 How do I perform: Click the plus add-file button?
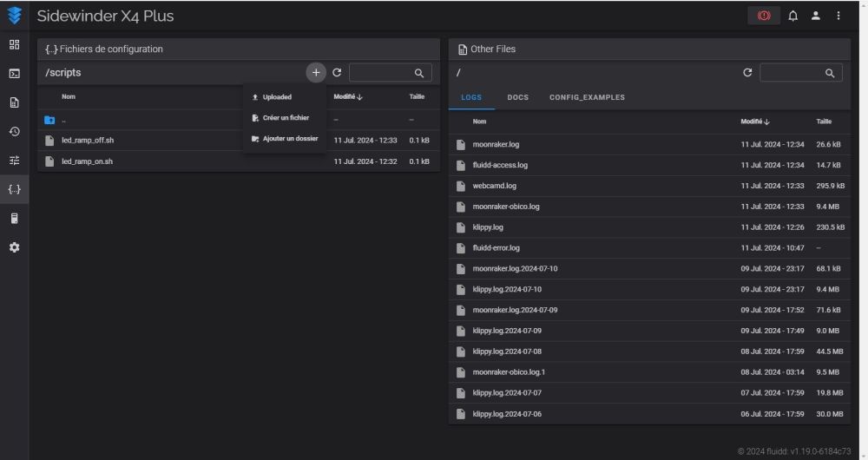click(x=316, y=73)
